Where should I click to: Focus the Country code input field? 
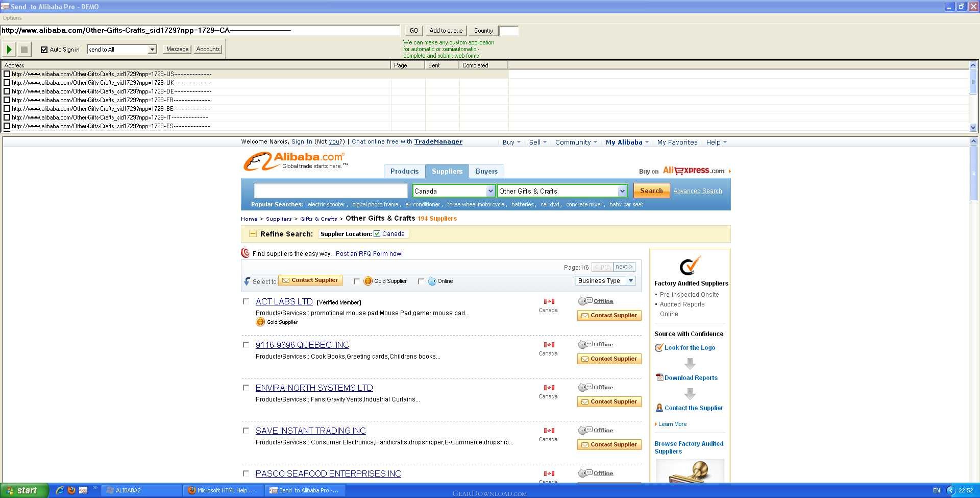509,31
